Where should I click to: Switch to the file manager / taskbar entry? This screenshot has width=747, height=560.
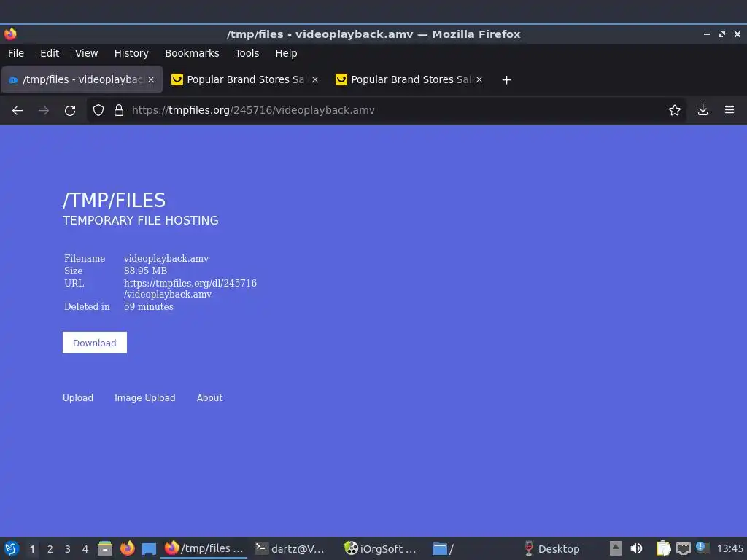point(443,548)
